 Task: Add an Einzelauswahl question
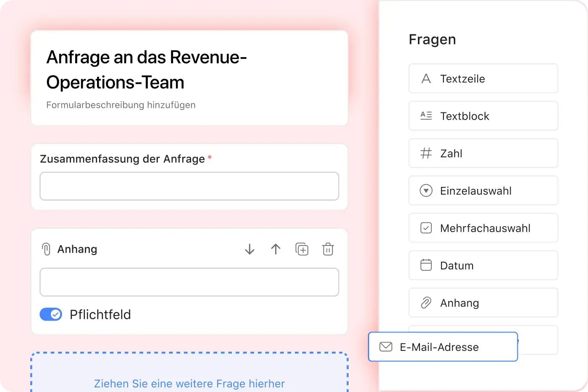(483, 191)
